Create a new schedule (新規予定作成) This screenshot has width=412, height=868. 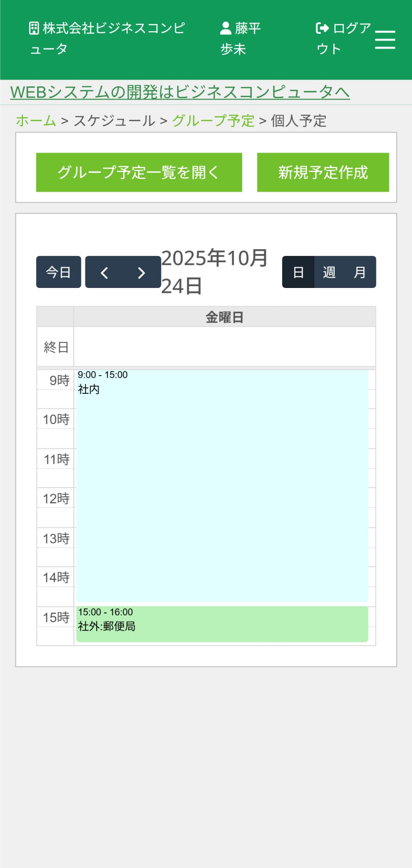click(323, 172)
